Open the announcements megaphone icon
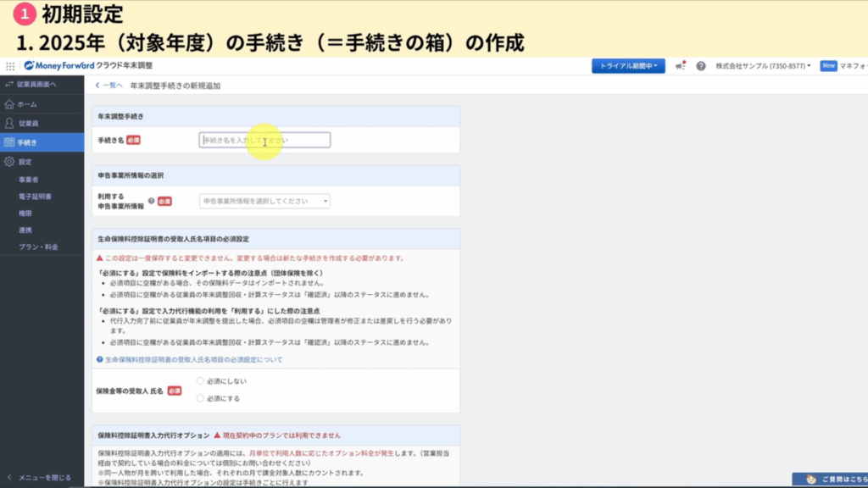The image size is (868, 488). 680,66
